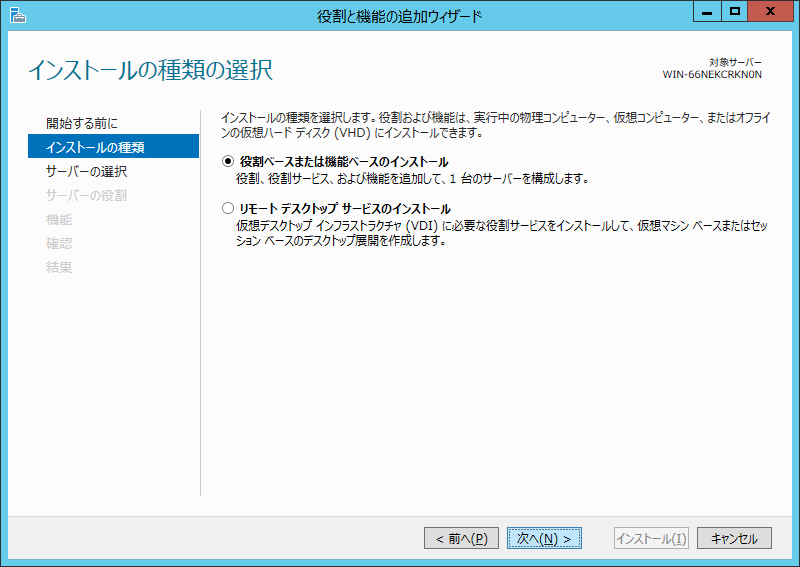This screenshot has width=800, height=567.
Task: Switch to the サーバーの選択 step
Action: 86,171
